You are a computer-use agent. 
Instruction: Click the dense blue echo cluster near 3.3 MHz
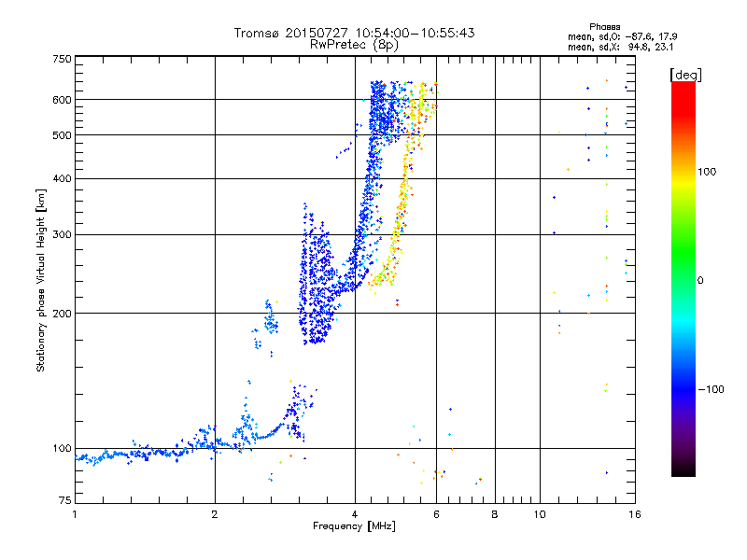(316, 286)
